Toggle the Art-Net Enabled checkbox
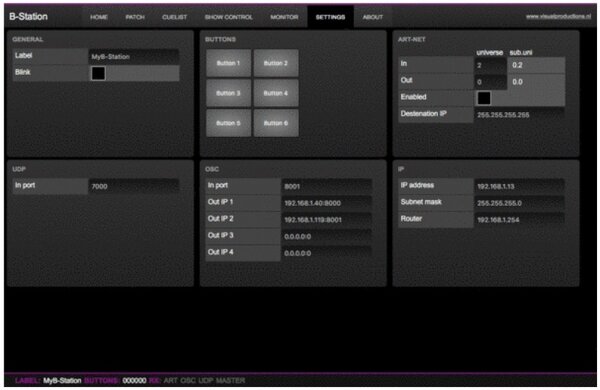The height and width of the screenshot is (390, 600). [x=484, y=98]
